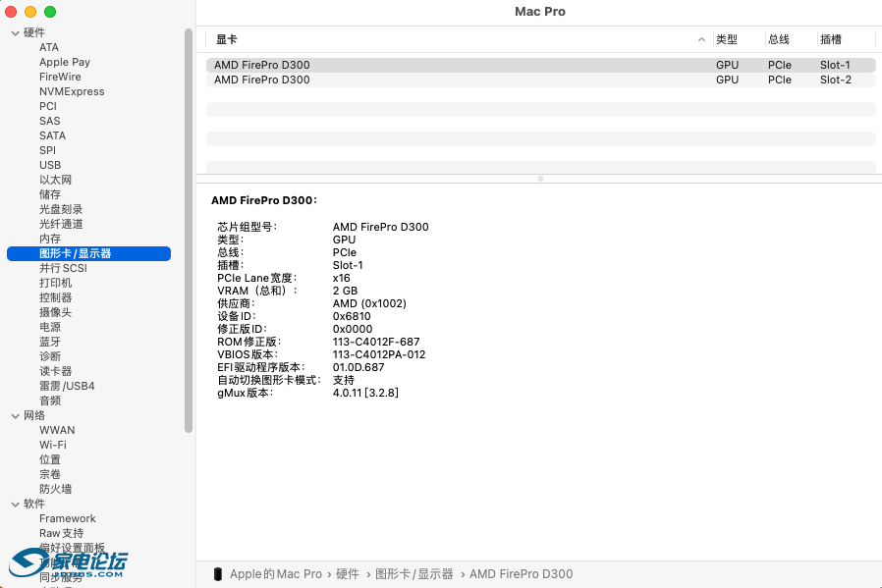The image size is (882, 588).
Task: Open the PCI hardware item
Action: [48, 106]
